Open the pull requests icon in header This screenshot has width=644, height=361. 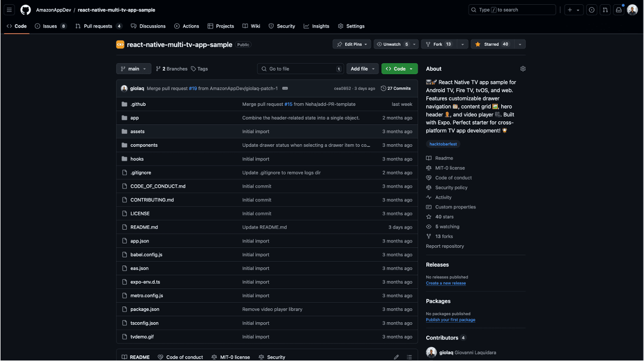(x=606, y=10)
